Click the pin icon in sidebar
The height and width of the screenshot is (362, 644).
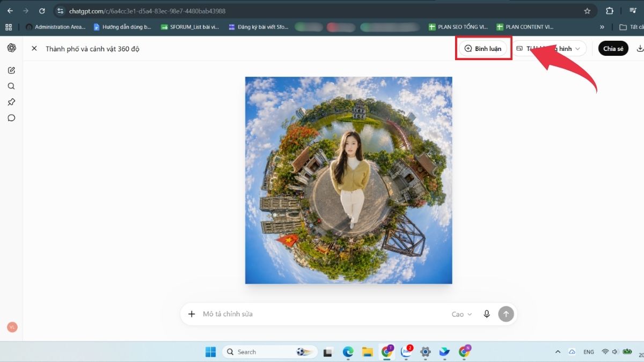11,102
